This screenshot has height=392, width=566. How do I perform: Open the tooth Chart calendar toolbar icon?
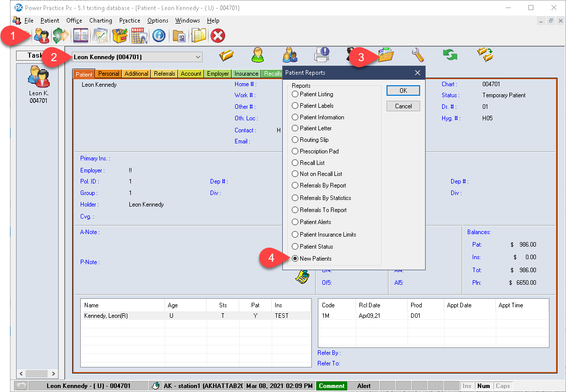click(139, 36)
